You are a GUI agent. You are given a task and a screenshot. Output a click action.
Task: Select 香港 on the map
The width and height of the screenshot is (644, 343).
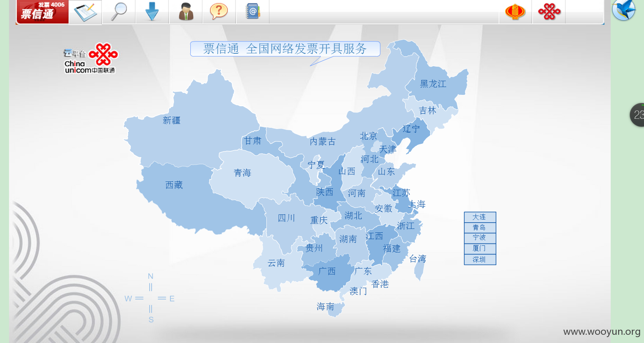tap(380, 284)
